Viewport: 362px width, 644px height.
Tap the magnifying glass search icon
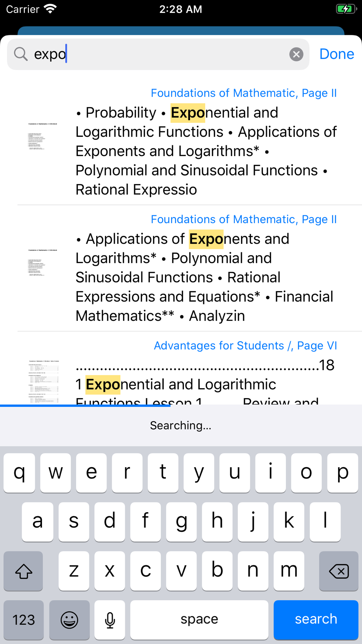tap(21, 54)
